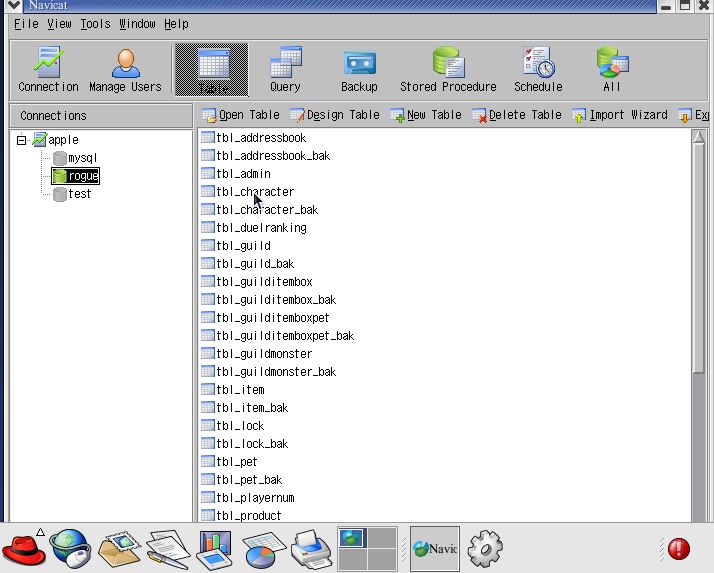Click the New Table button

(426, 115)
